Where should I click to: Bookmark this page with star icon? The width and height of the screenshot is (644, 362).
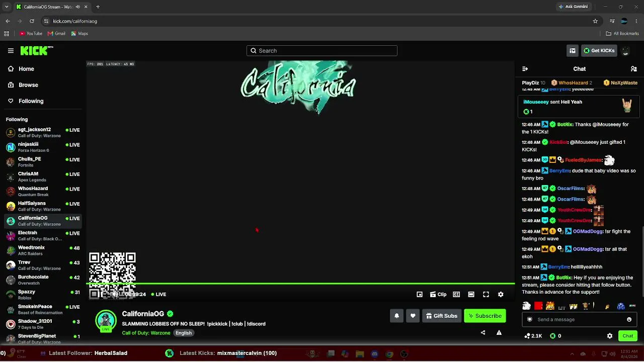coord(595,21)
